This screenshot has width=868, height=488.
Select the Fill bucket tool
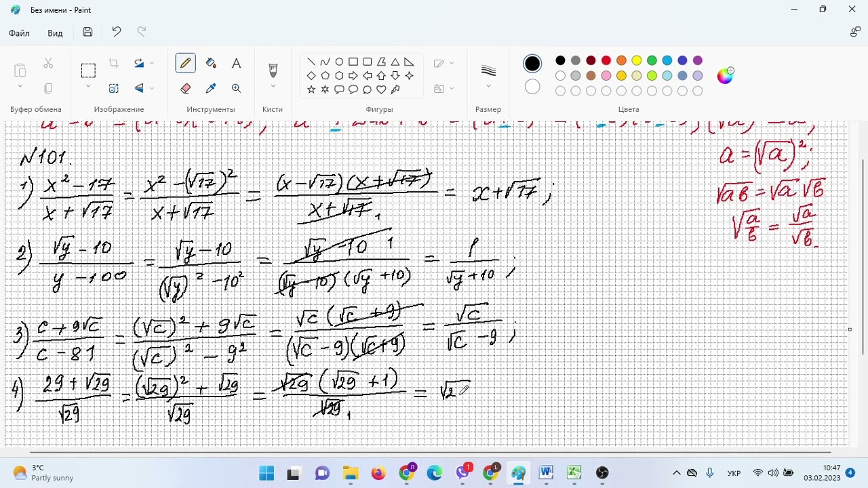click(x=211, y=63)
